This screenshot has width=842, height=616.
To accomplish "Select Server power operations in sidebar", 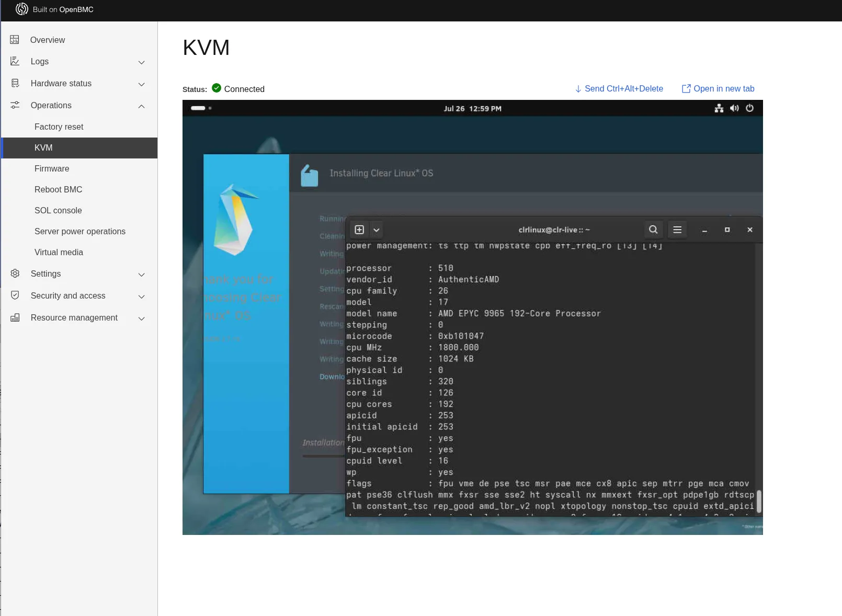I will (80, 231).
